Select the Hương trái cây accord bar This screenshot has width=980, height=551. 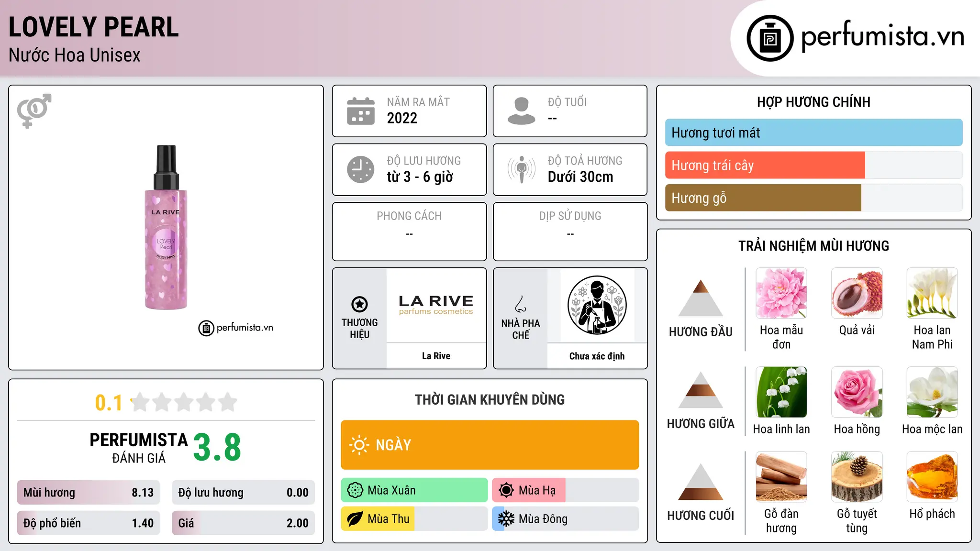click(x=814, y=165)
